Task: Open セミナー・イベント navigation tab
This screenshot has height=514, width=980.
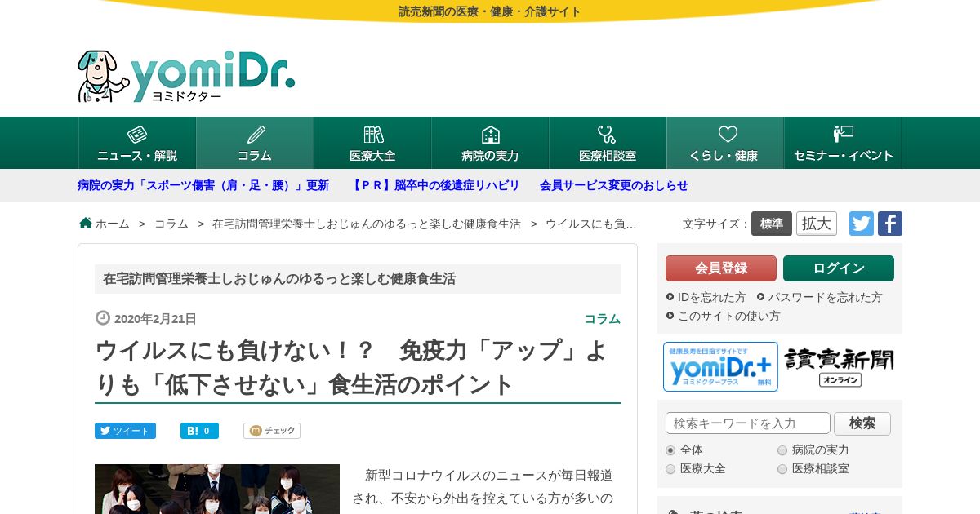Action: click(843, 143)
